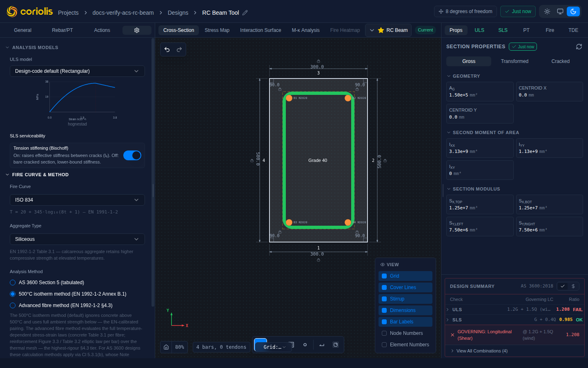The width and height of the screenshot is (588, 368).
Task: Click Projects breadcrumb link
Action: (x=68, y=13)
